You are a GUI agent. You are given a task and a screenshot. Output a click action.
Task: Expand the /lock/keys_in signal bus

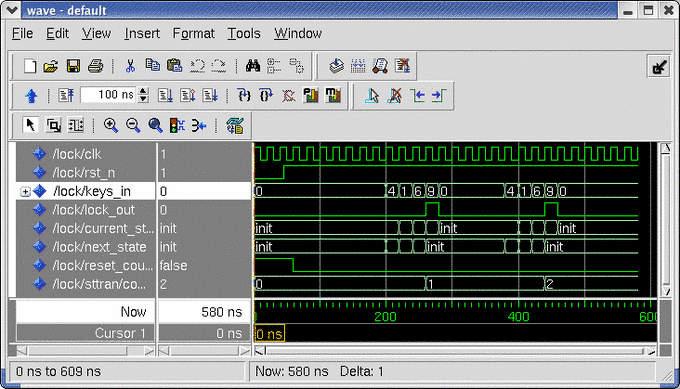pyautogui.click(x=25, y=191)
